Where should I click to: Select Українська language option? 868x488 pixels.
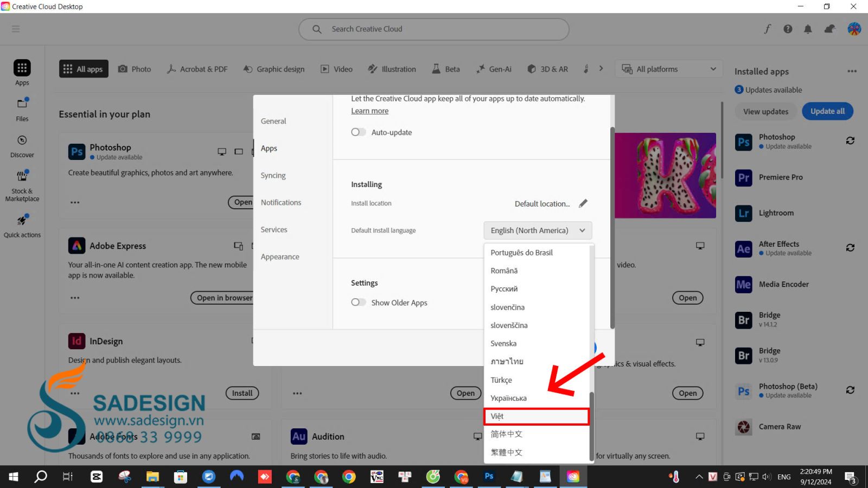(x=536, y=398)
